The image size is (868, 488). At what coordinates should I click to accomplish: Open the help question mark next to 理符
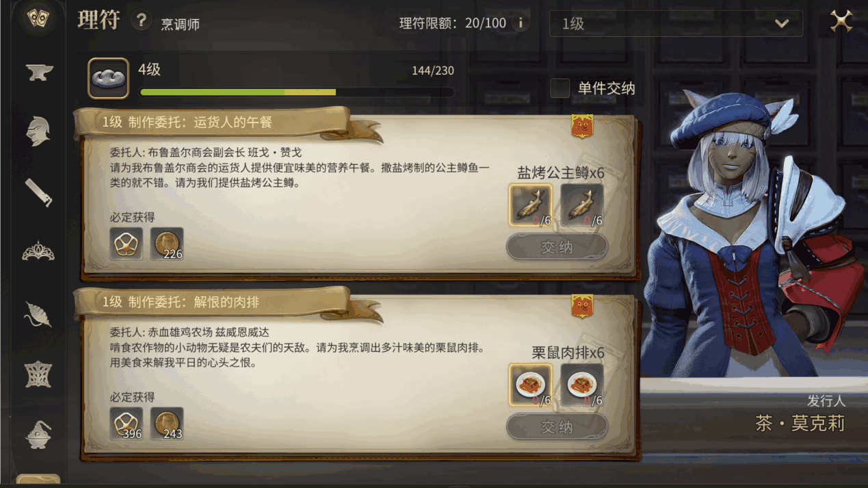(x=141, y=20)
